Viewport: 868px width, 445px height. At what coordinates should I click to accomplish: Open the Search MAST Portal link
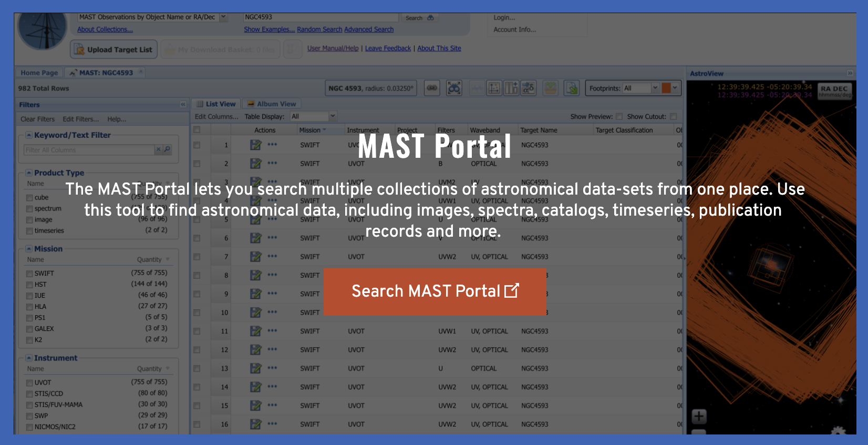click(x=435, y=291)
